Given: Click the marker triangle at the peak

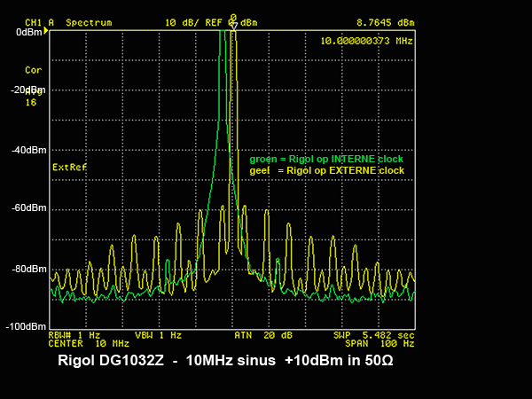Looking at the screenshot, I should pos(233,27).
